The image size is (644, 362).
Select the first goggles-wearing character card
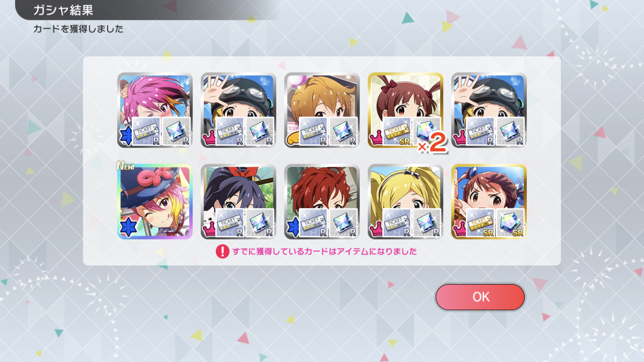tap(238, 110)
